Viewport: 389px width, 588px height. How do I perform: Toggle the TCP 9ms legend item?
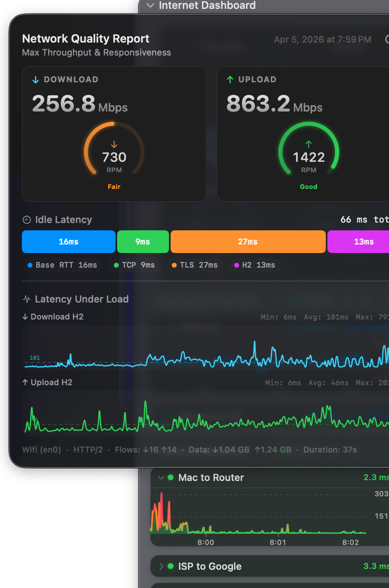pyautogui.click(x=135, y=265)
